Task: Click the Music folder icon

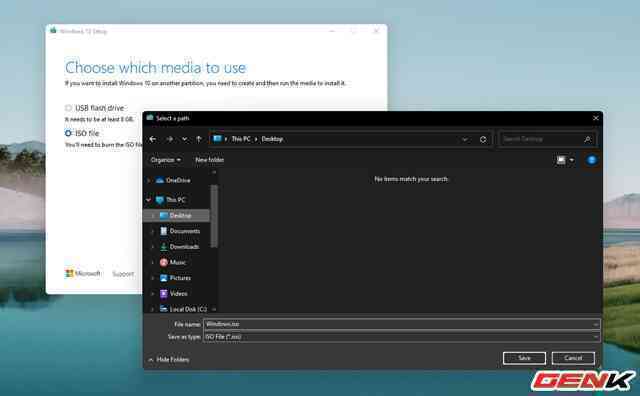Action: click(164, 263)
